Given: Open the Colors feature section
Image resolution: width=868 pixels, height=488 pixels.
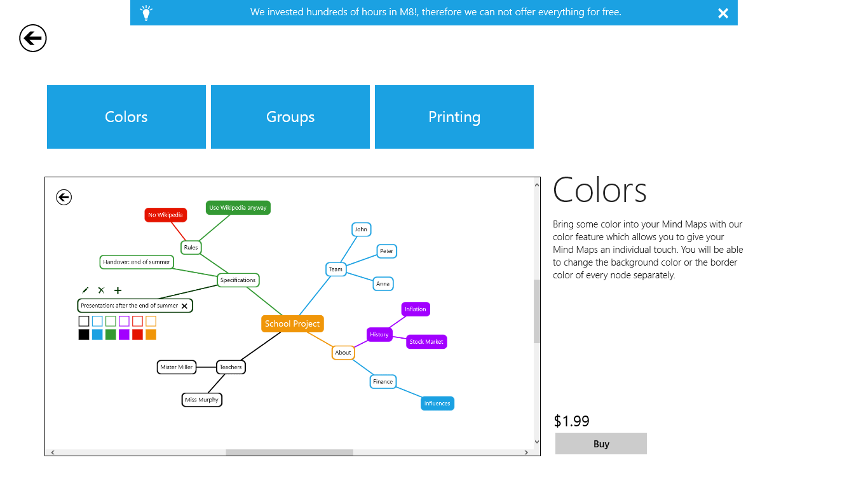Looking at the screenshot, I should 126,116.
